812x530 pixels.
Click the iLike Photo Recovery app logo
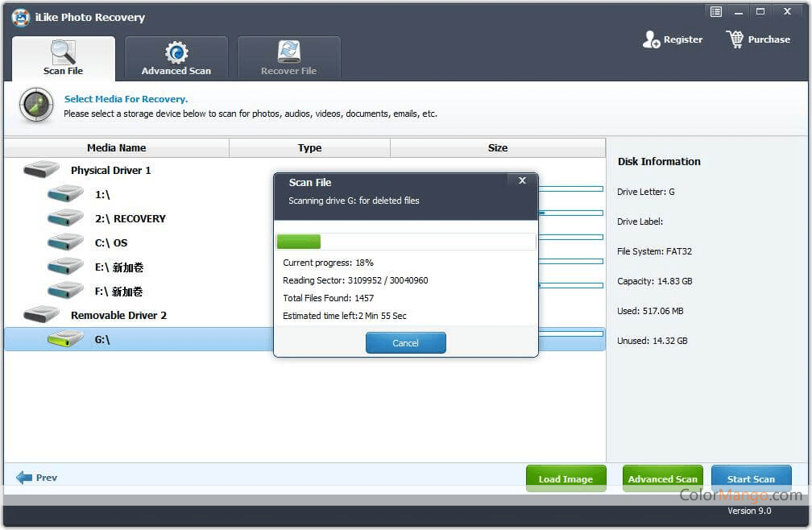point(21,17)
